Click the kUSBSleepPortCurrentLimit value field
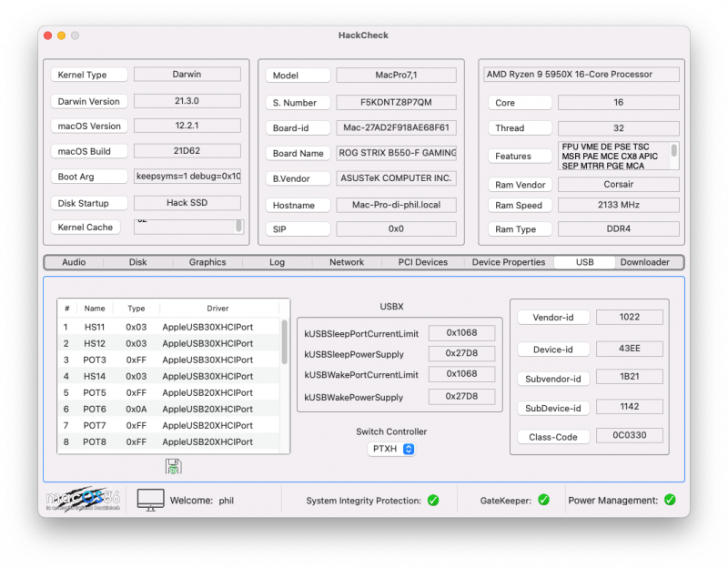Image resolution: width=728 pixels, height=568 pixels. pyautogui.click(x=461, y=334)
